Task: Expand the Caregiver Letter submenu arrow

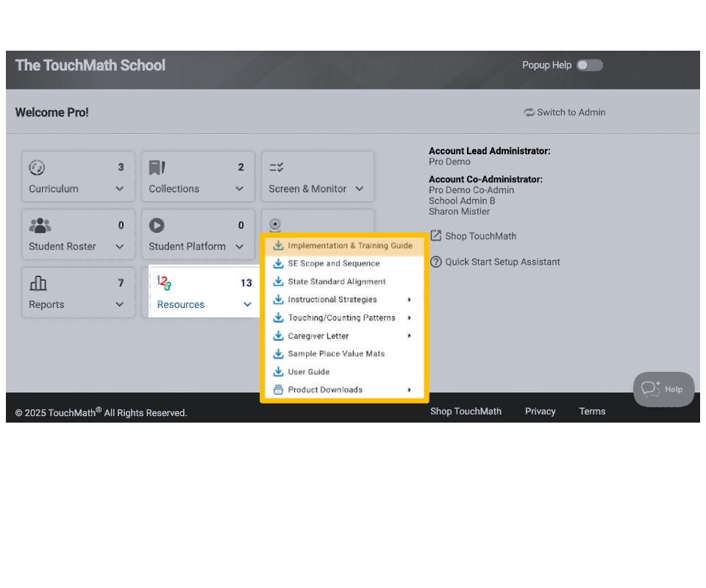Action: point(410,336)
